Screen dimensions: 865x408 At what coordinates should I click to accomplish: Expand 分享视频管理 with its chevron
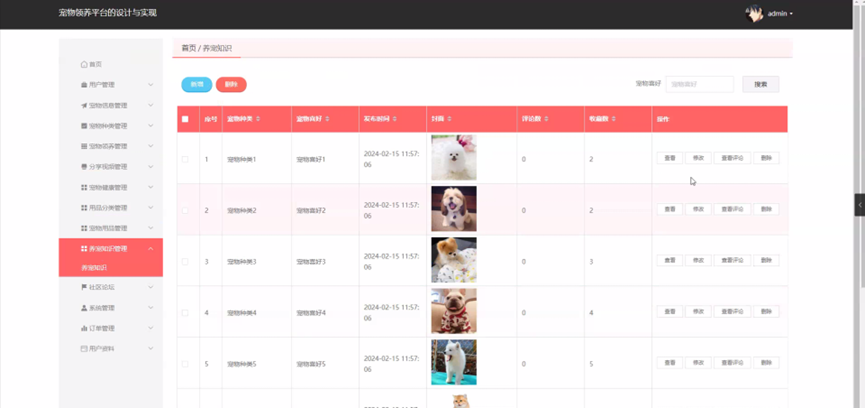coord(151,167)
